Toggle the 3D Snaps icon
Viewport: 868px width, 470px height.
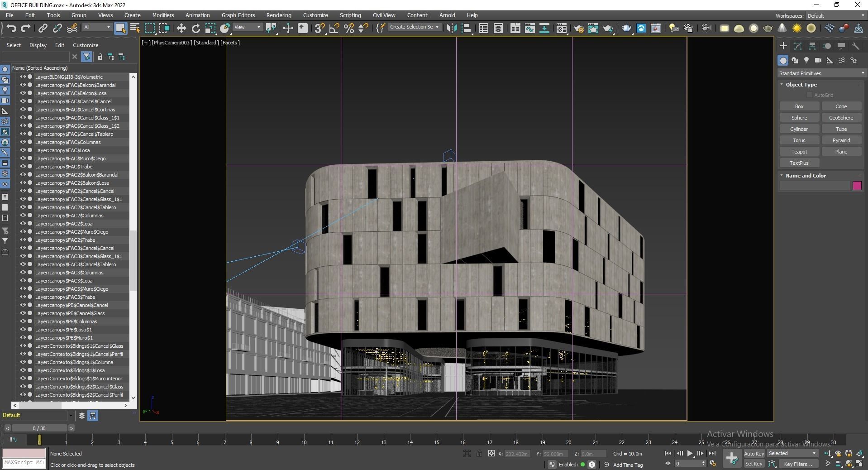[x=320, y=28]
